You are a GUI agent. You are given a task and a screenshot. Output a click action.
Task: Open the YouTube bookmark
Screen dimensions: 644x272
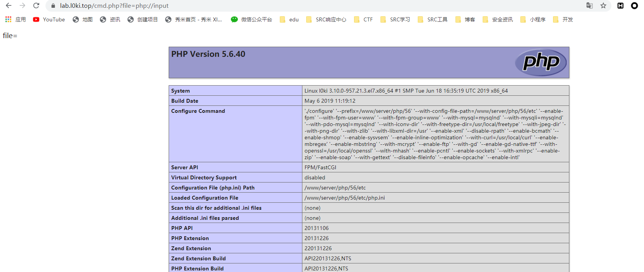pos(49,19)
